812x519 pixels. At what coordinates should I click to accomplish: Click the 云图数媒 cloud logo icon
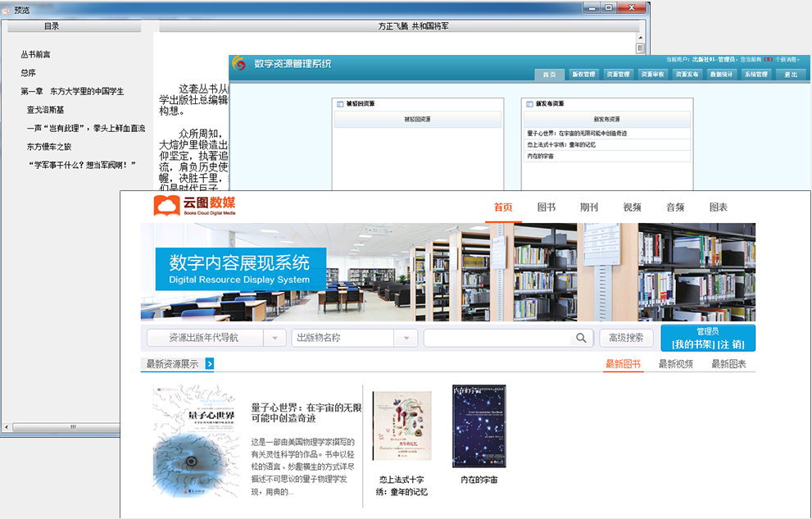point(166,206)
